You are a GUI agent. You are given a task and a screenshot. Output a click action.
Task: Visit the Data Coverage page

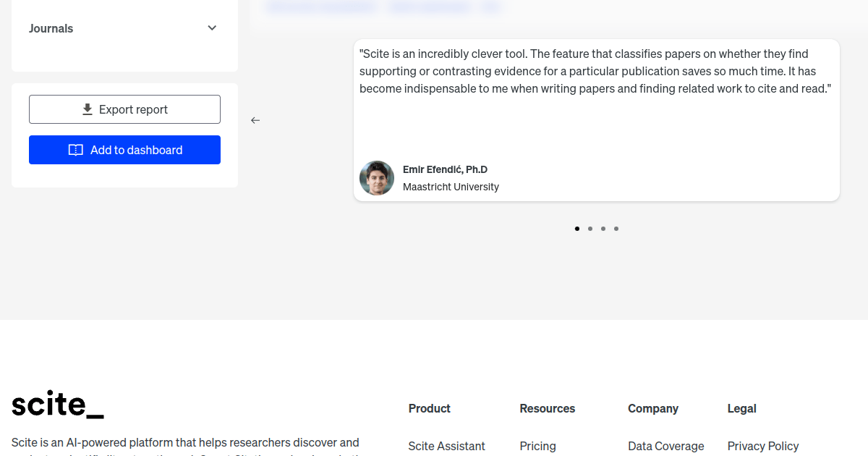[666, 446]
